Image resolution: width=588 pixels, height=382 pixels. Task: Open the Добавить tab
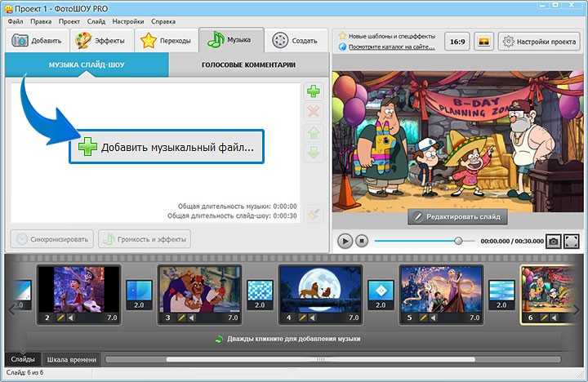(x=37, y=41)
